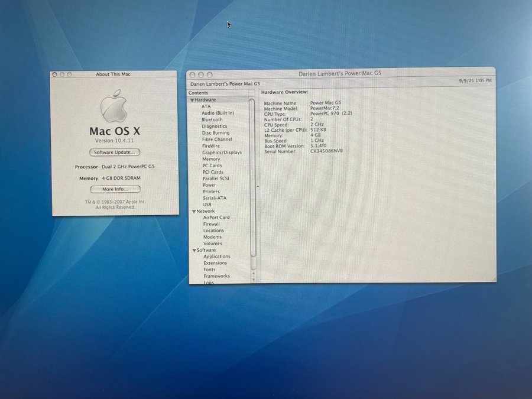Close the About This Mac window
532x399 pixels.
[54, 74]
